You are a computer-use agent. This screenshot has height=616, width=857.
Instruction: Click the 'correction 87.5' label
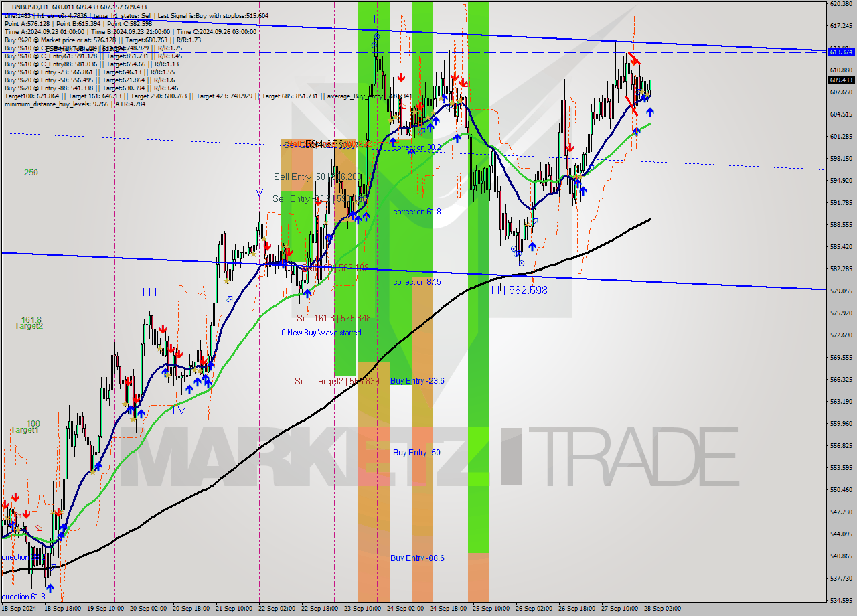417,282
